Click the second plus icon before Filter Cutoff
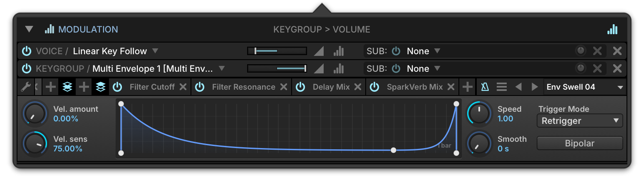 point(84,87)
